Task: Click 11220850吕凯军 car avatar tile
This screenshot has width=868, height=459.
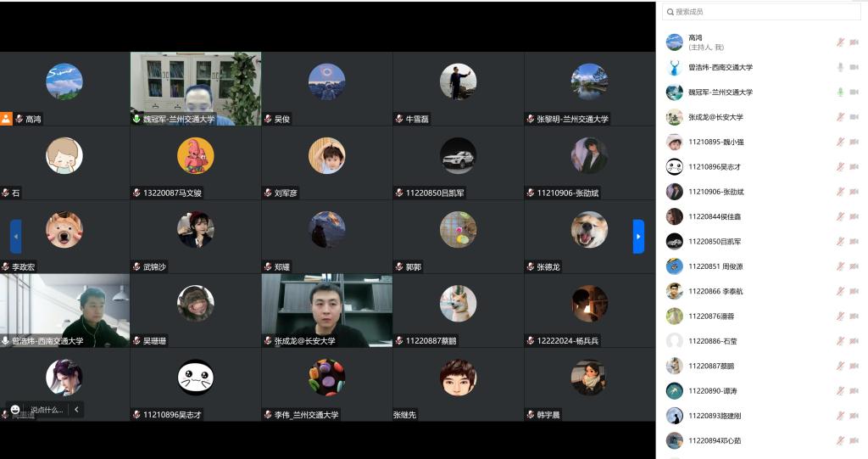Action: 458,155
